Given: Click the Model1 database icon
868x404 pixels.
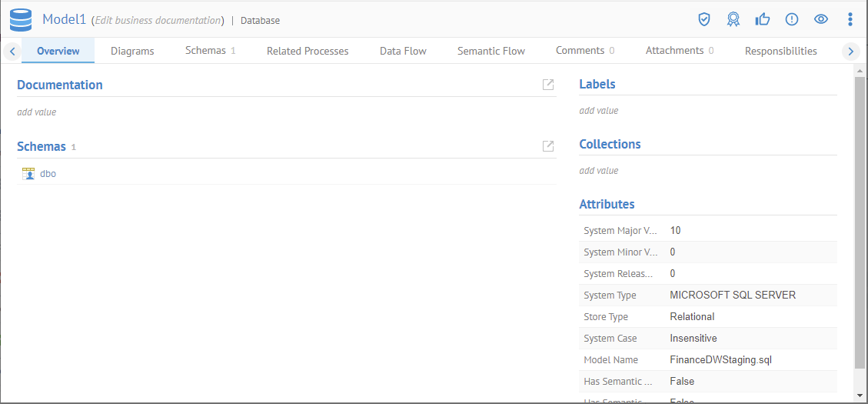Looking at the screenshot, I should point(21,20).
